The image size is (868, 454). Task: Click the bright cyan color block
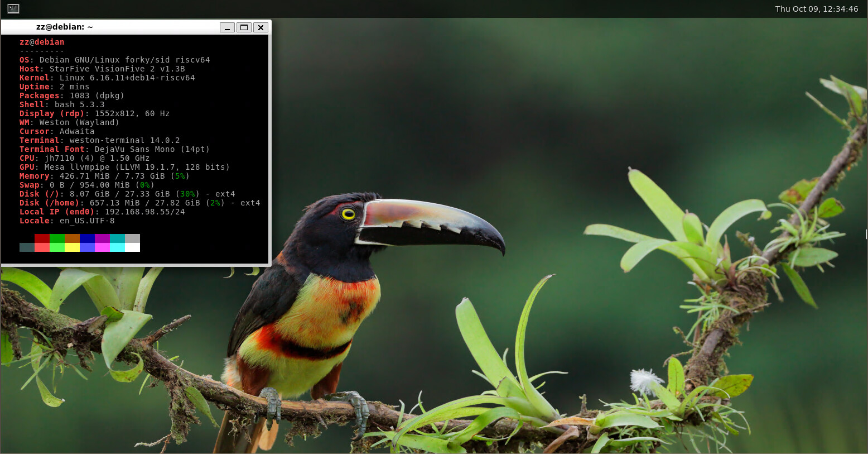pos(117,247)
